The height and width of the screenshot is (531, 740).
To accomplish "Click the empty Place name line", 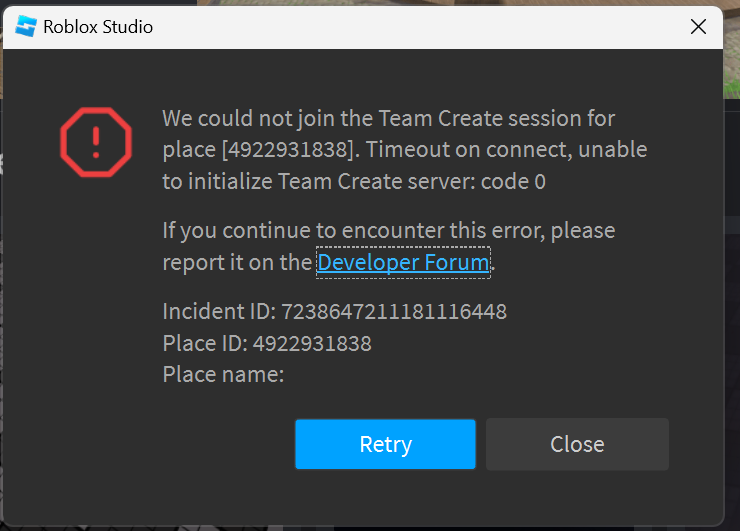I will pyautogui.click(x=223, y=375).
